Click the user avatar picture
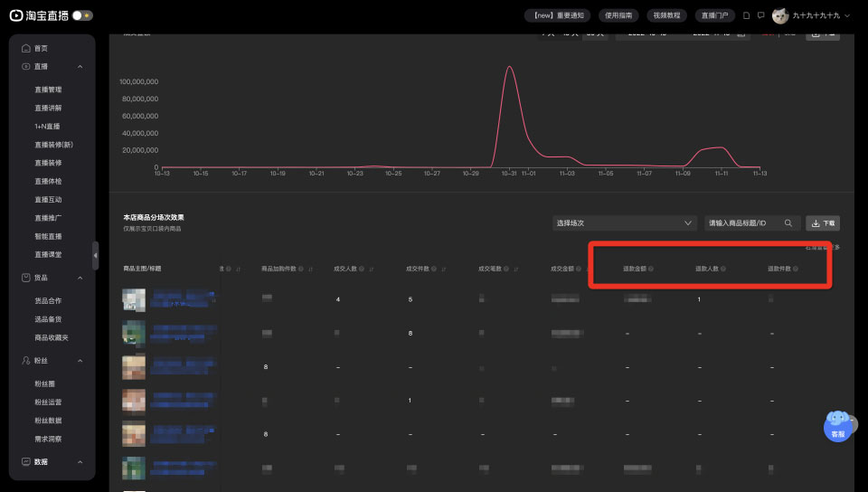Image resolution: width=868 pixels, height=492 pixels. [779, 15]
